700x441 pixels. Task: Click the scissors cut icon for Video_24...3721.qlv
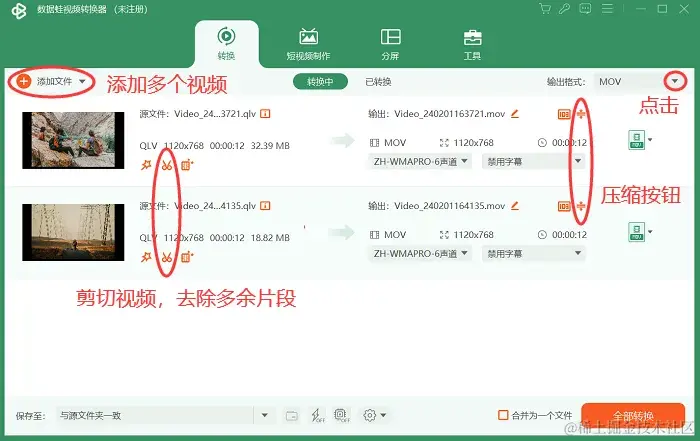(x=167, y=165)
